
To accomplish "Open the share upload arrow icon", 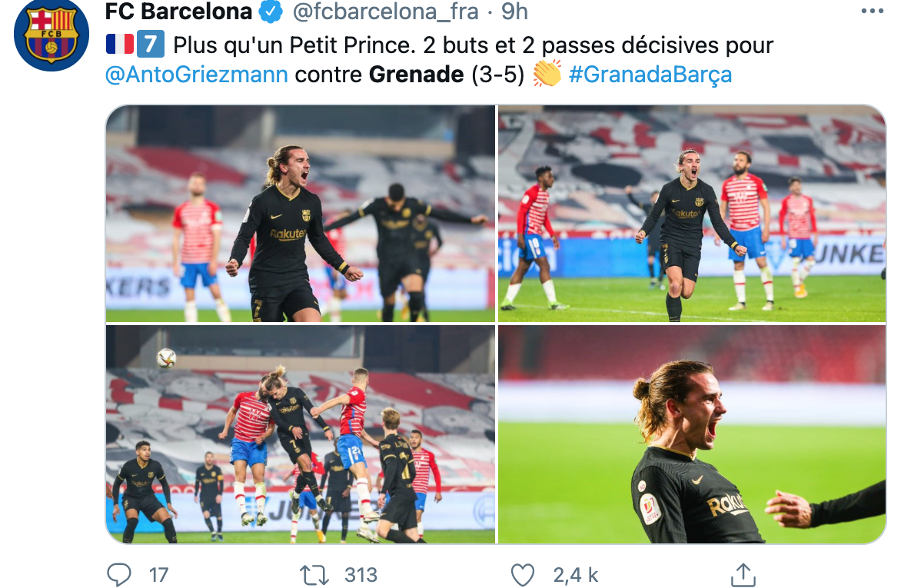I will tap(743, 574).
